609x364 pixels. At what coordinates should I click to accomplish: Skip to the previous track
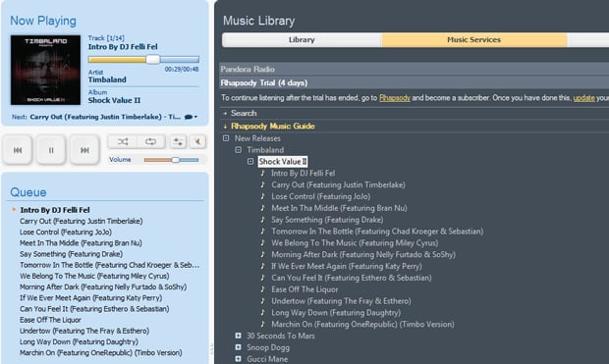pyautogui.click(x=18, y=150)
